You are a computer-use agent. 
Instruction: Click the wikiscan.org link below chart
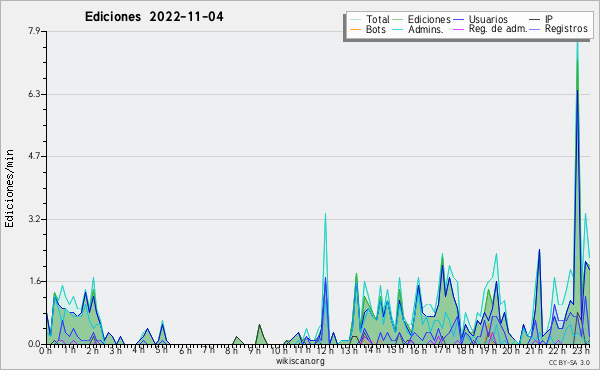click(x=300, y=361)
